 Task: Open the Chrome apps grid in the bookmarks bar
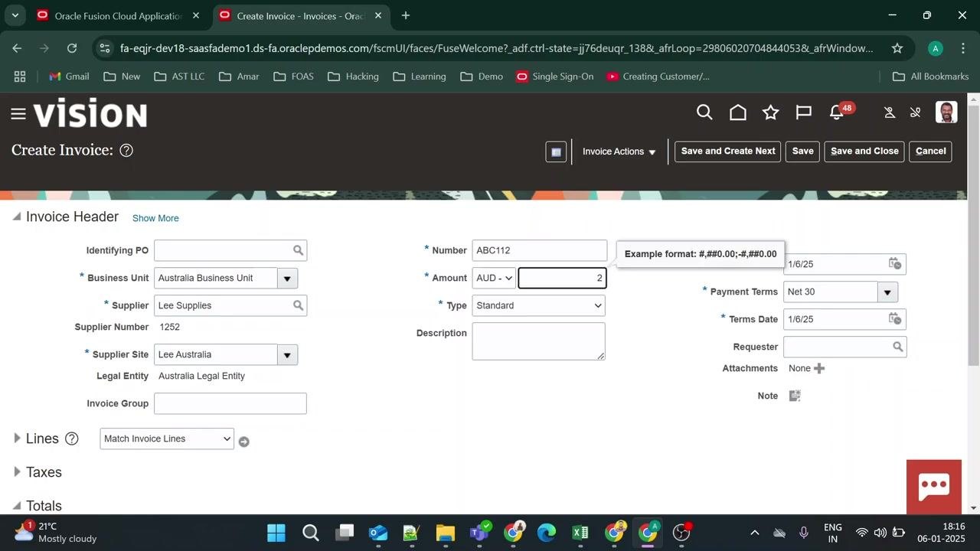click(x=20, y=77)
